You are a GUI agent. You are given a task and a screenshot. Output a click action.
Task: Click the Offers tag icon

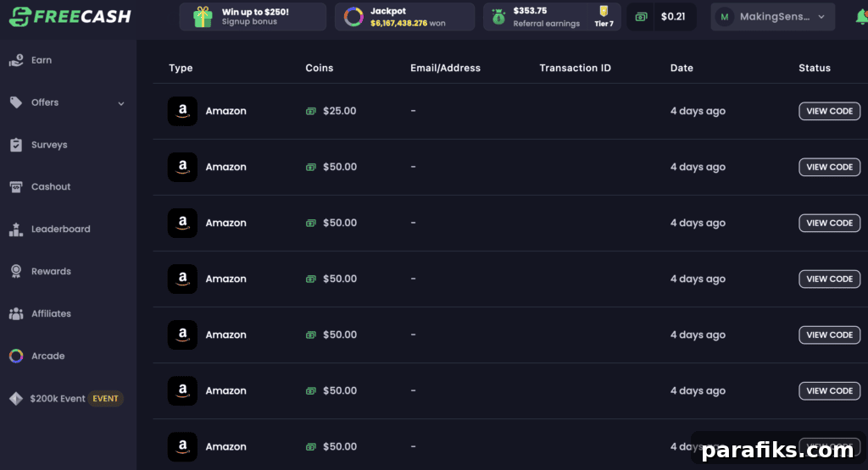click(x=16, y=102)
